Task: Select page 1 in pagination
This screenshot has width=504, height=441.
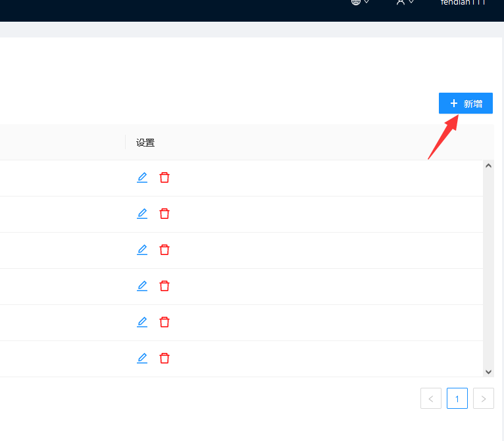Action: pyautogui.click(x=457, y=398)
